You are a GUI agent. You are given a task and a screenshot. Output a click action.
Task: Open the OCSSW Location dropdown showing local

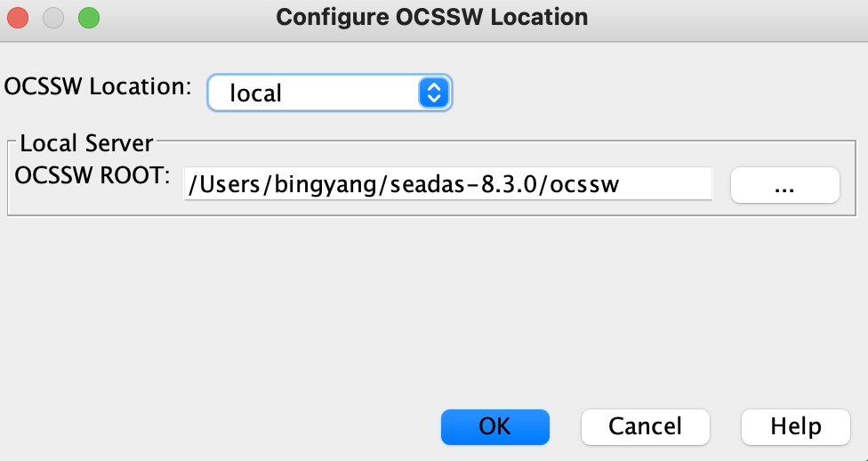pos(329,93)
